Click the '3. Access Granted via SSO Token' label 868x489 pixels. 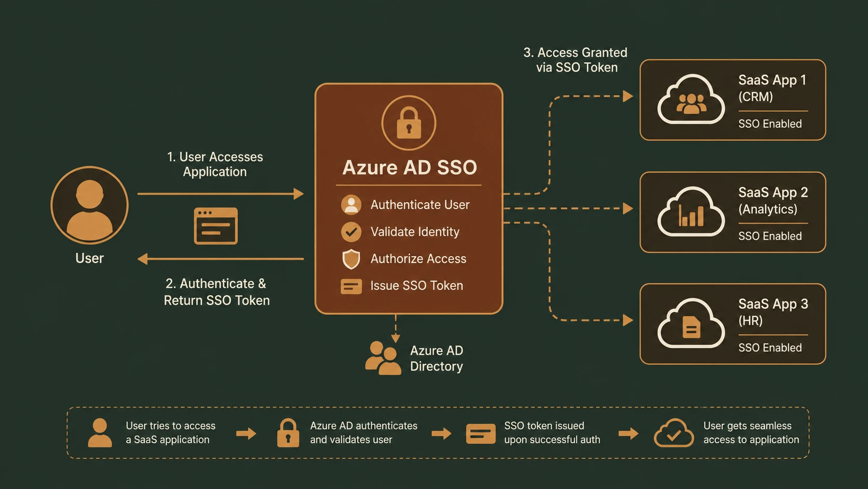(x=576, y=60)
